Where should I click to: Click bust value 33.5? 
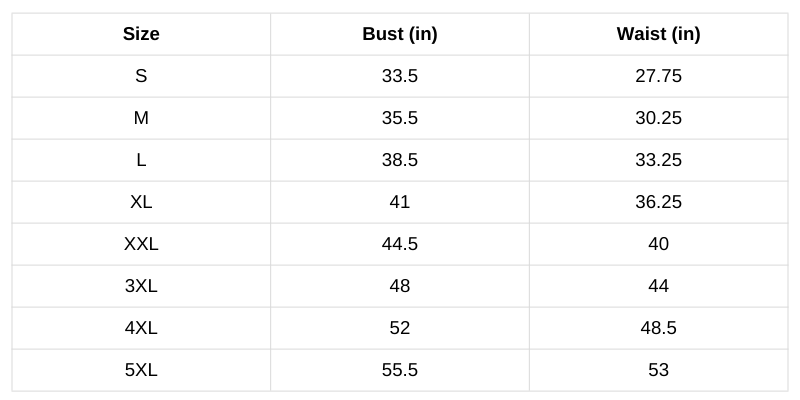(400, 76)
